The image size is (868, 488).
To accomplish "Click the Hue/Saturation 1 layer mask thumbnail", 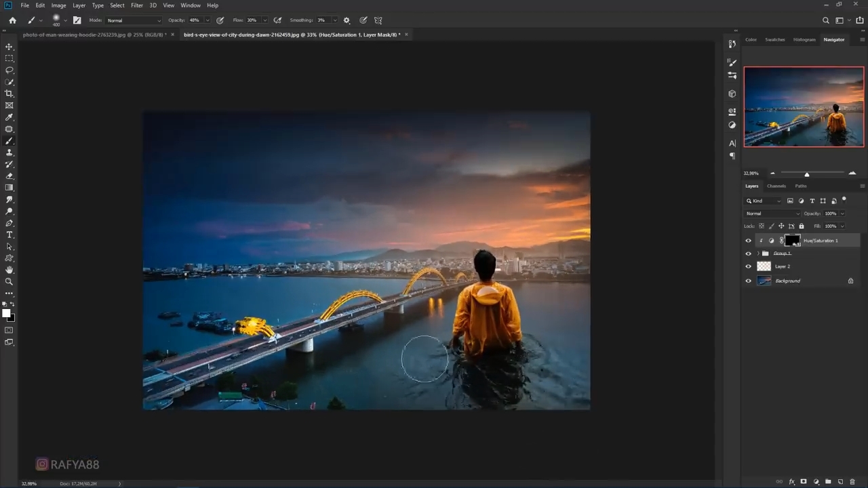I will [792, 241].
